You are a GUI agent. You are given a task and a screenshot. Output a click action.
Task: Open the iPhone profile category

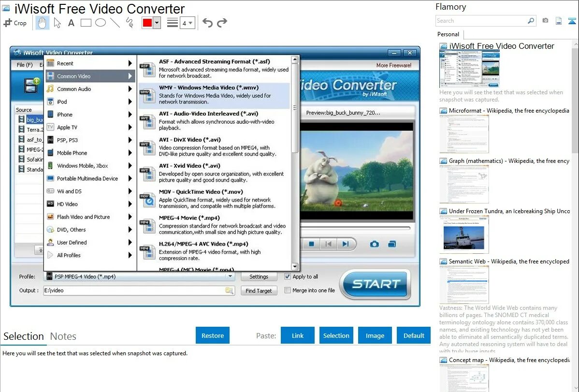click(x=90, y=115)
